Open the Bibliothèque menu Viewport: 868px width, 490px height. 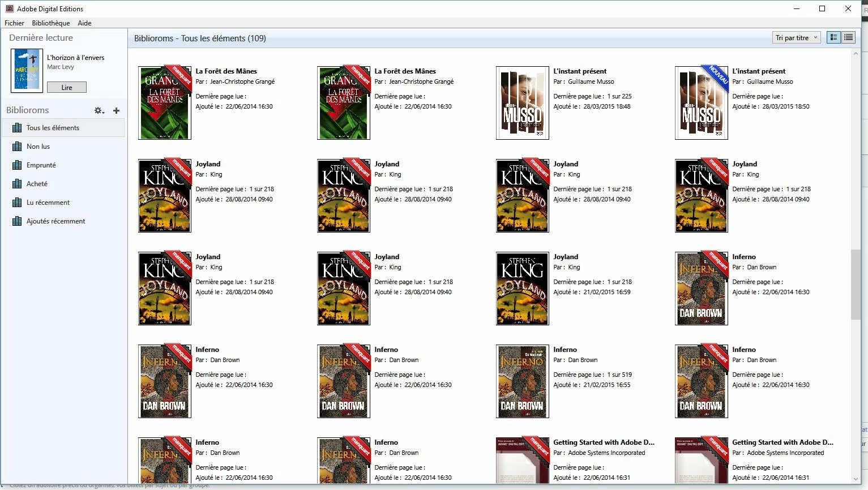(x=51, y=23)
